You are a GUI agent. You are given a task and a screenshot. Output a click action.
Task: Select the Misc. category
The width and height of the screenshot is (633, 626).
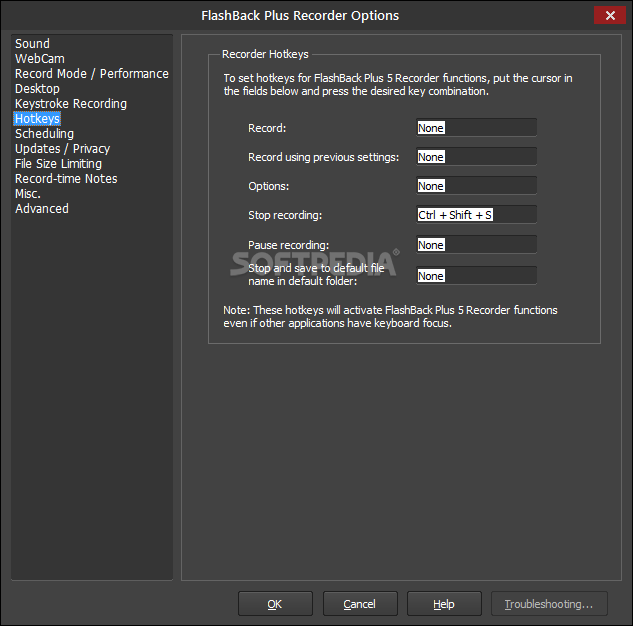coord(28,194)
